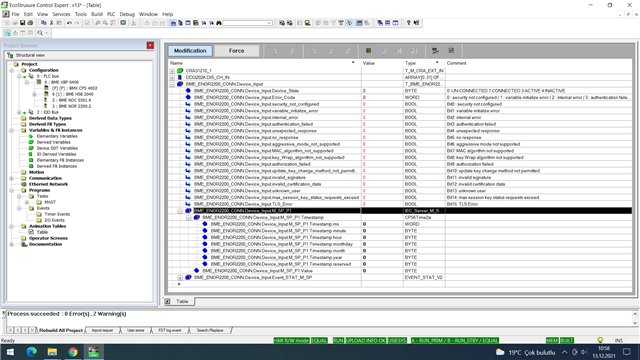The height and width of the screenshot is (360, 640).
Task: Select the Table item under Animation Tables
Action: (42, 232)
